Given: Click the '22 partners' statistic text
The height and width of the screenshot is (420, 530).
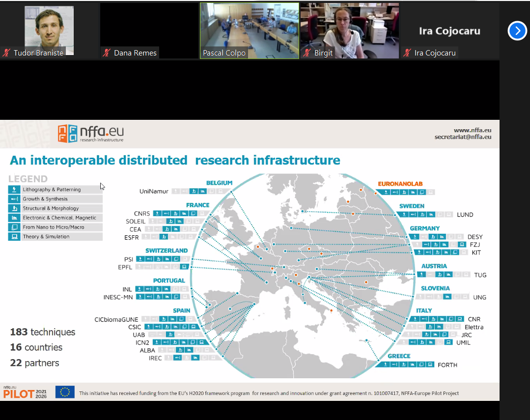Looking at the screenshot, I should tap(34, 363).
